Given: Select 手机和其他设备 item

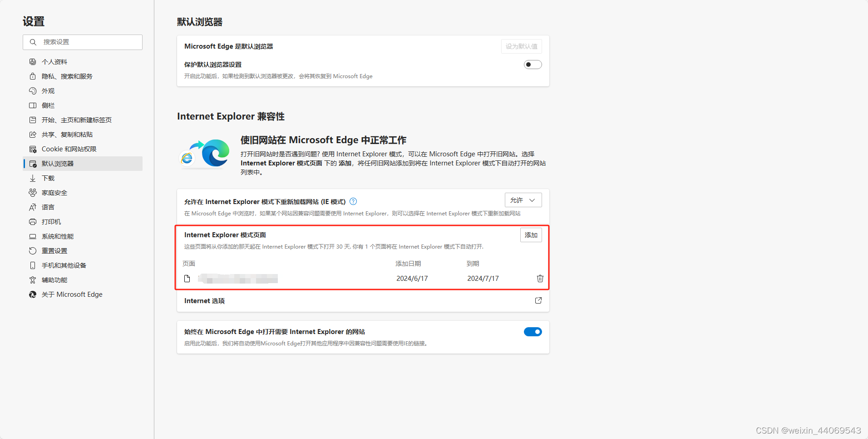Looking at the screenshot, I should (x=83, y=265).
